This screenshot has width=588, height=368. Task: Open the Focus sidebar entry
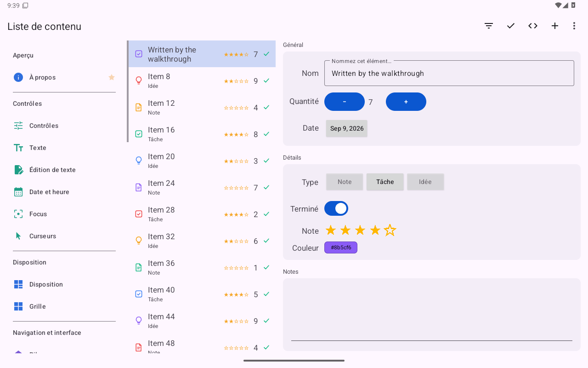pos(64,214)
